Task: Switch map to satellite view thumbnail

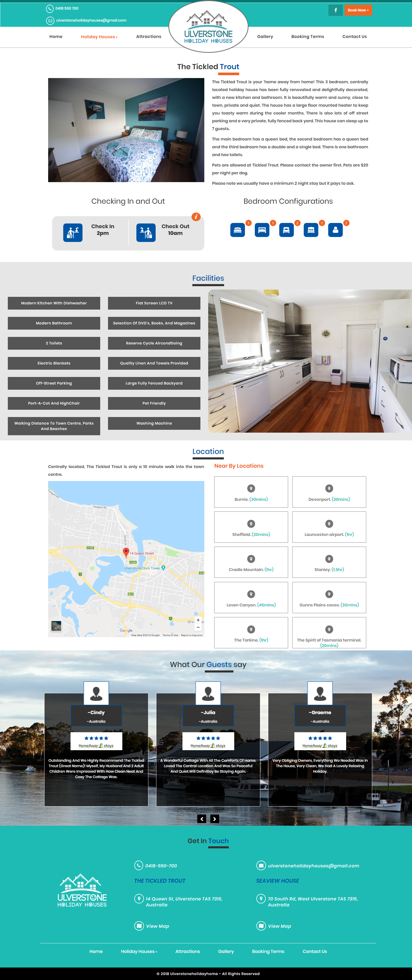Action: [56, 625]
